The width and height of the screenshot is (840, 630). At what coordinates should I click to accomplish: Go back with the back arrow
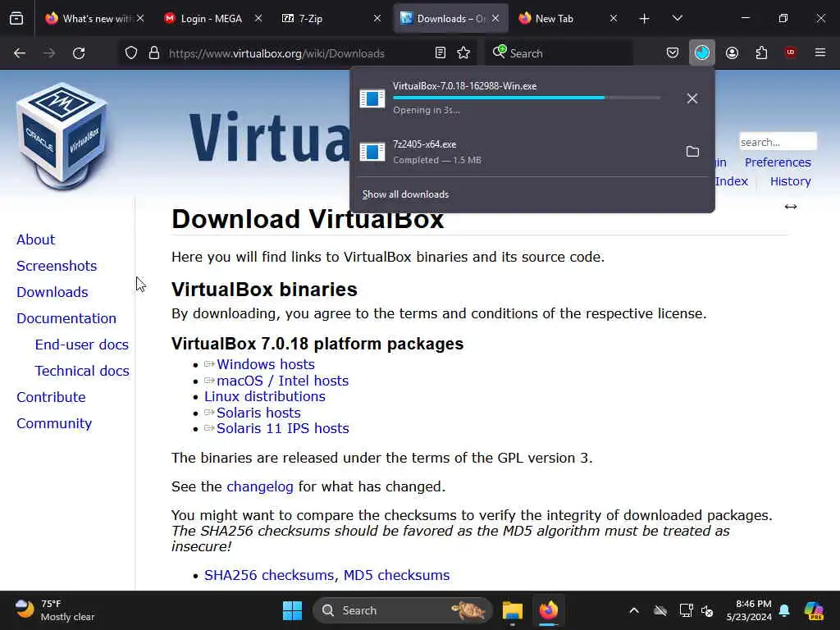(x=20, y=53)
